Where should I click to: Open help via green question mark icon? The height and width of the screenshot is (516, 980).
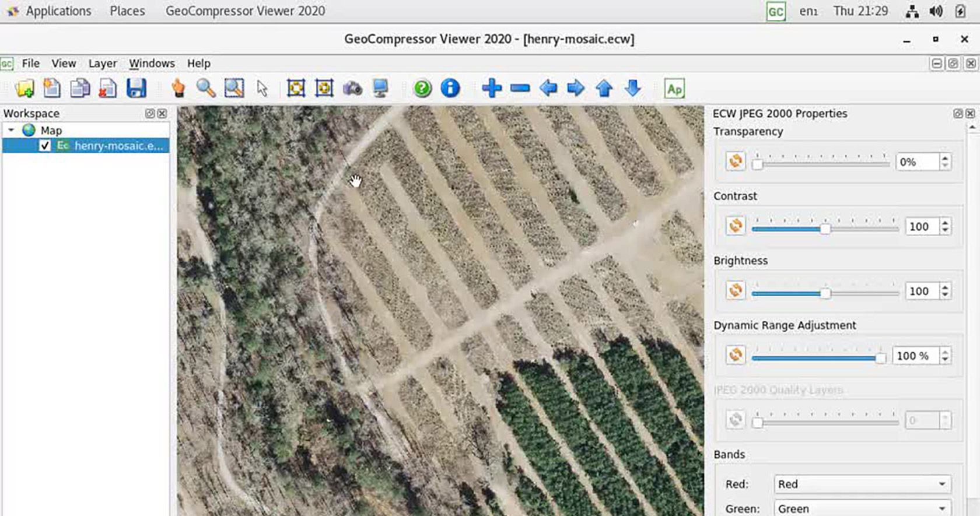point(422,88)
